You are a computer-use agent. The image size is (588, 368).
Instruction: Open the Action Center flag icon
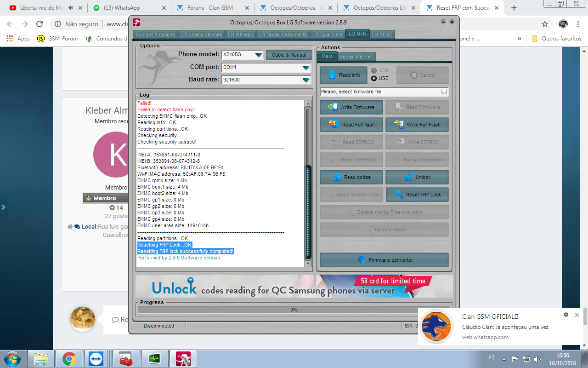pos(515,359)
